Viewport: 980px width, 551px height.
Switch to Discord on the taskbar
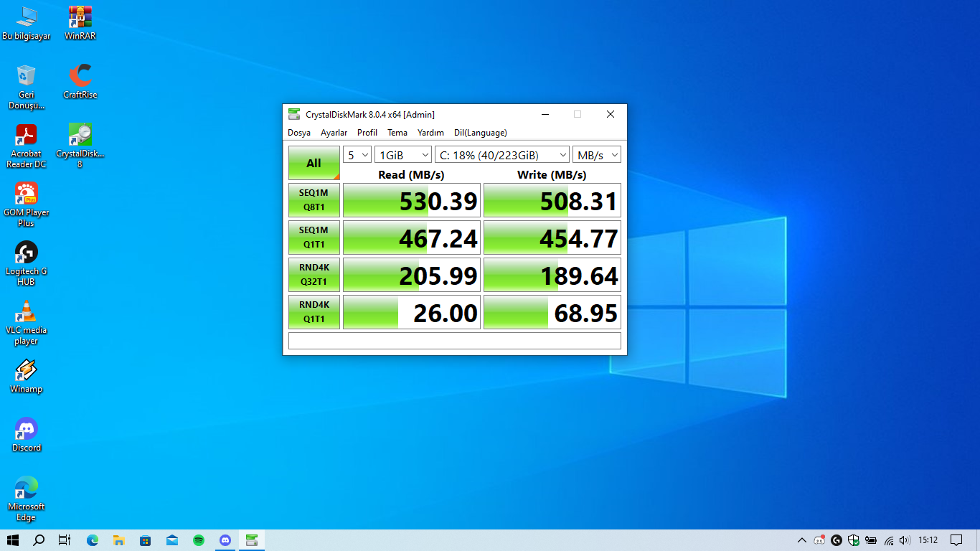click(225, 540)
